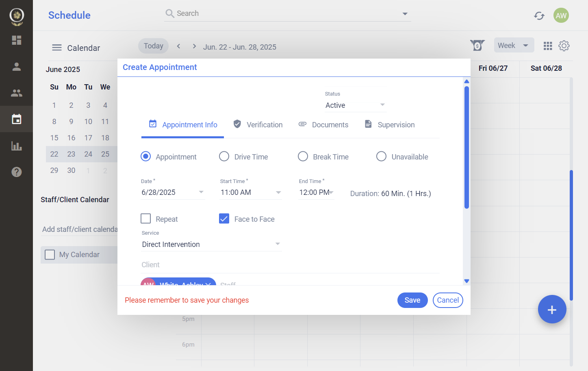The image size is (588, 371).
Task: Open the group people icon in sidebar
Action: coord(17,93)
